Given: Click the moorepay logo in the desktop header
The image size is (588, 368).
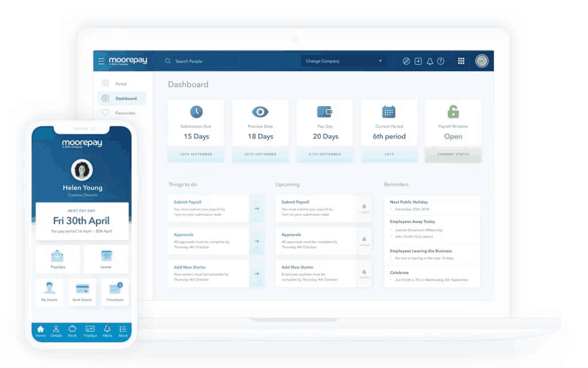Looking at the screenshot, I should [128, 61].
